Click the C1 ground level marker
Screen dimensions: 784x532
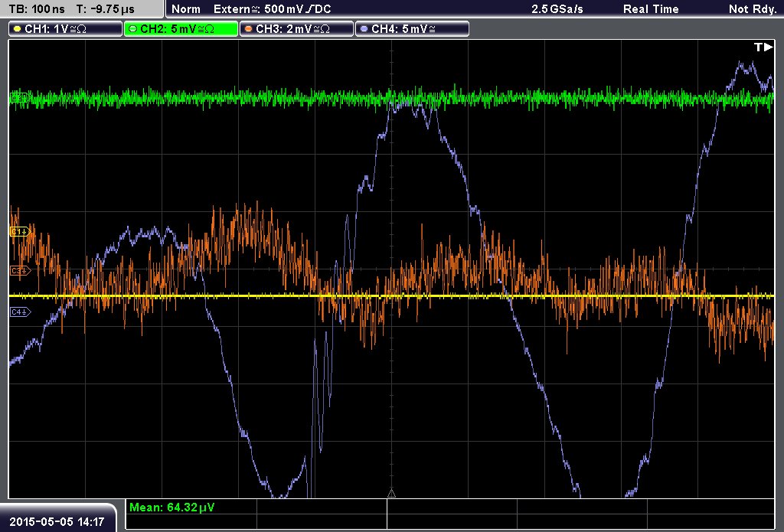21,231
